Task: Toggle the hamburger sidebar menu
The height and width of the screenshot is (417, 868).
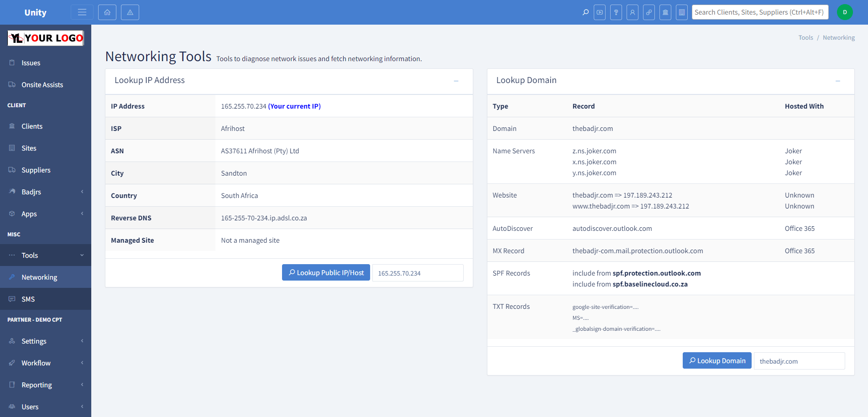Action: (x=82, y=12)
